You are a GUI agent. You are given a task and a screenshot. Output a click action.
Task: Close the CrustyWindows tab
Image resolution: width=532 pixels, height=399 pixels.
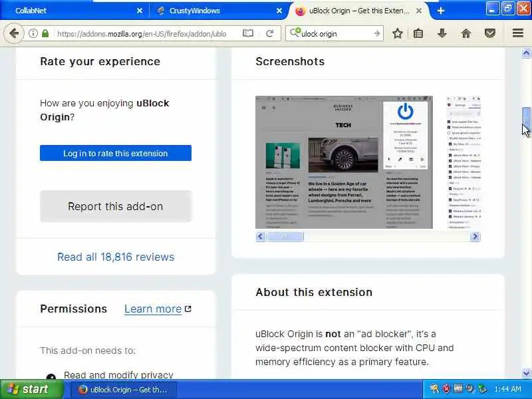tap(279, 11)
